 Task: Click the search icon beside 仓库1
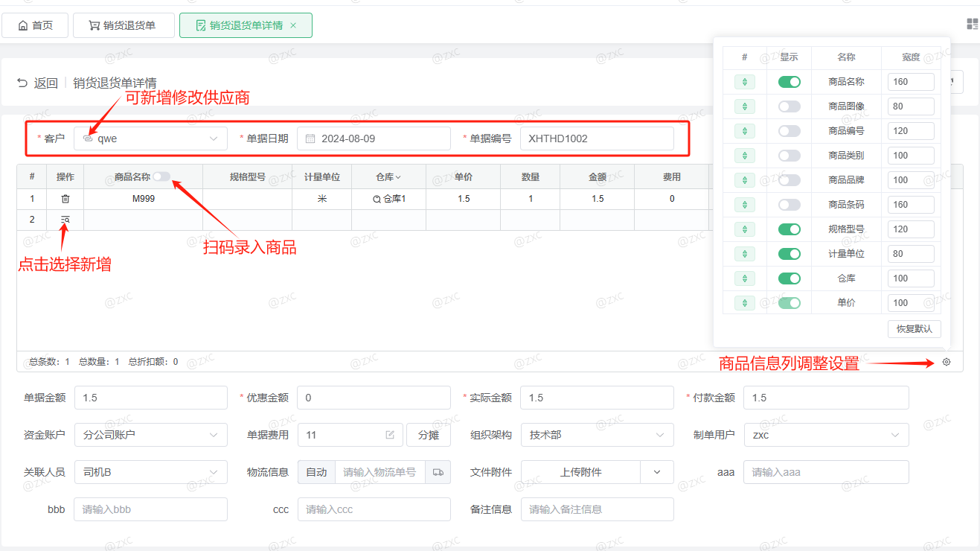point(377,199)
